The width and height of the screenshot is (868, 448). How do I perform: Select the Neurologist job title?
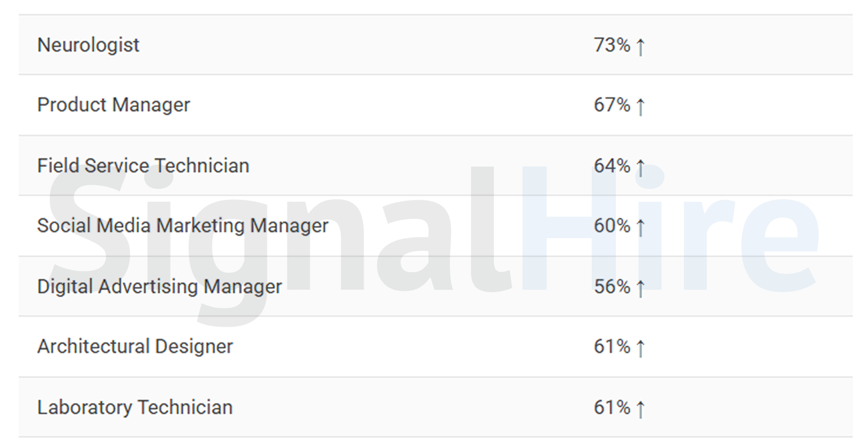pyautogui.click(x=89, y=45)
